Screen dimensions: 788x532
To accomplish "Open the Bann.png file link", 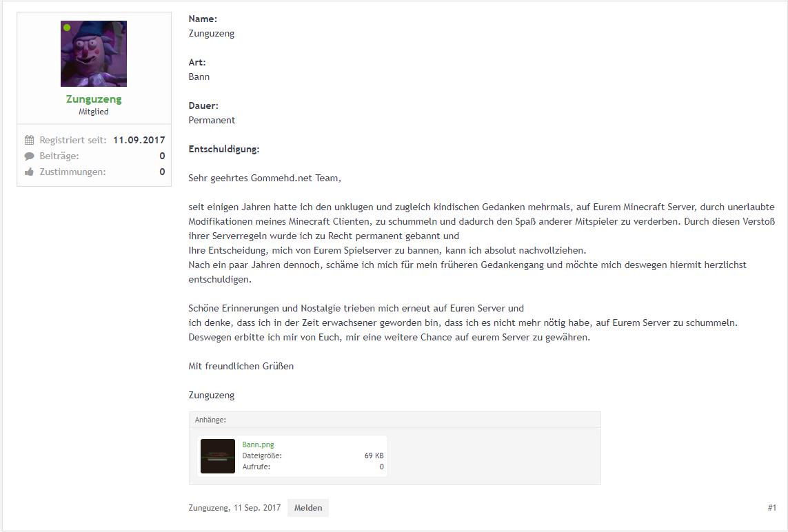I will coord(259,444).
